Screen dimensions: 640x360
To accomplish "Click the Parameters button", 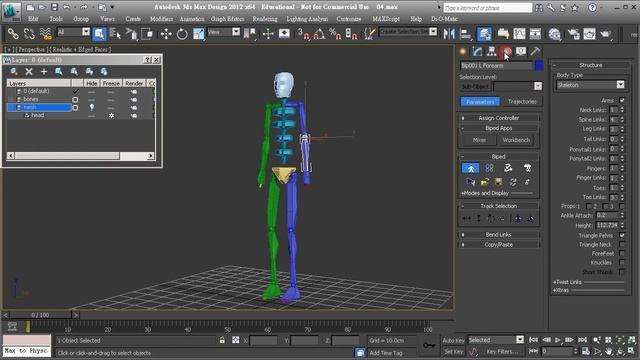I will pyautogui.click(x=480, y=102).
